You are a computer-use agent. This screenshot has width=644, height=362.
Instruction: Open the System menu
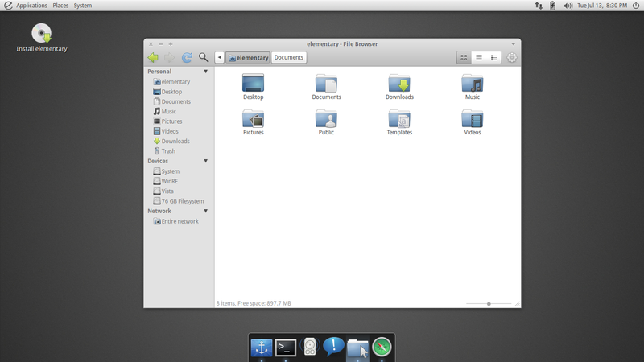(83, 6)
